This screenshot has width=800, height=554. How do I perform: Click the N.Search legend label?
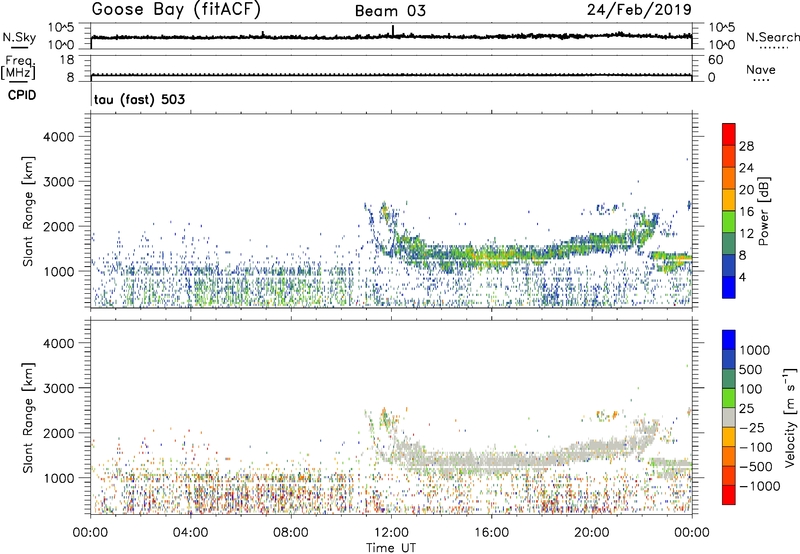772,37
